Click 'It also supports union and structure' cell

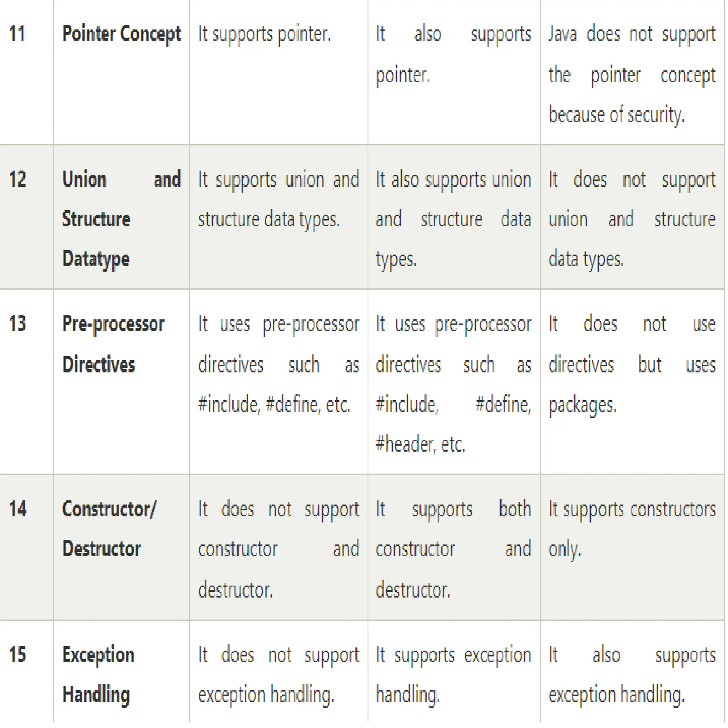point(454,217)
